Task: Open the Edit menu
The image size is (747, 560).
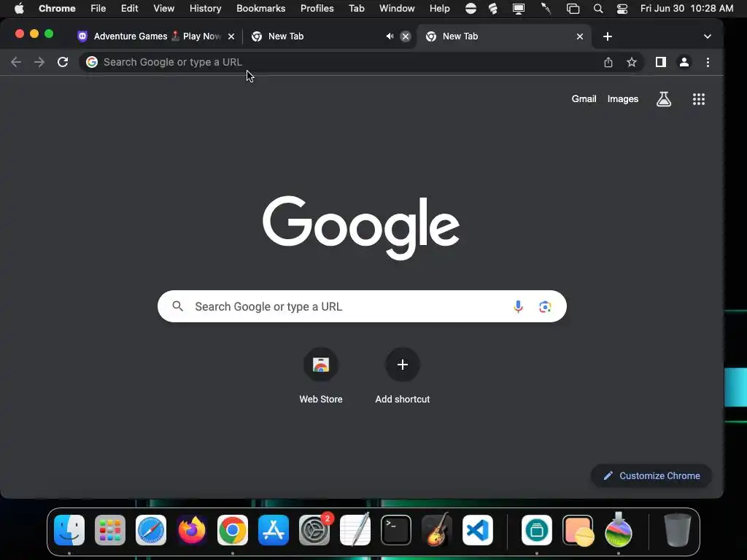Action: click(129, 9)
